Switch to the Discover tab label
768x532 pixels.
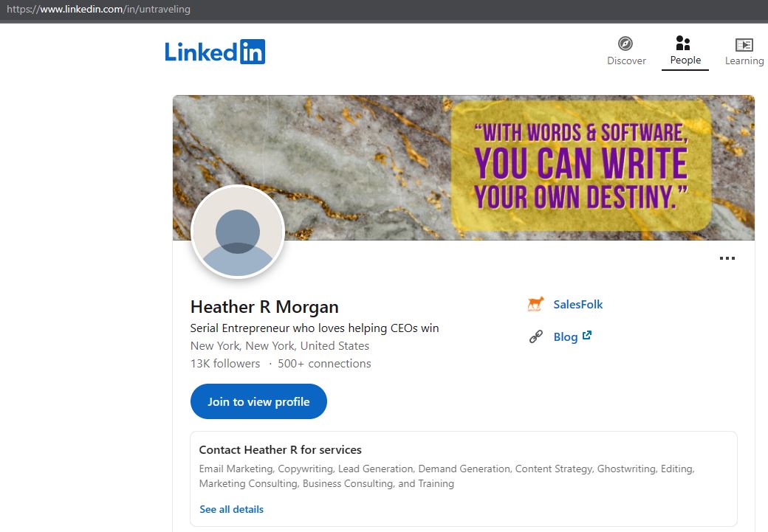coord(626,61)
